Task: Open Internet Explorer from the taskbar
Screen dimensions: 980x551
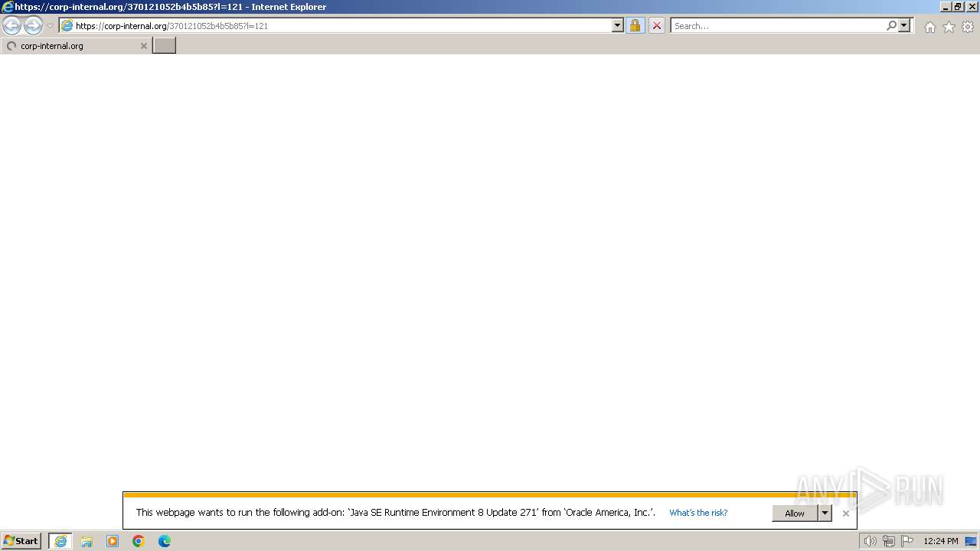Action: 60,541
